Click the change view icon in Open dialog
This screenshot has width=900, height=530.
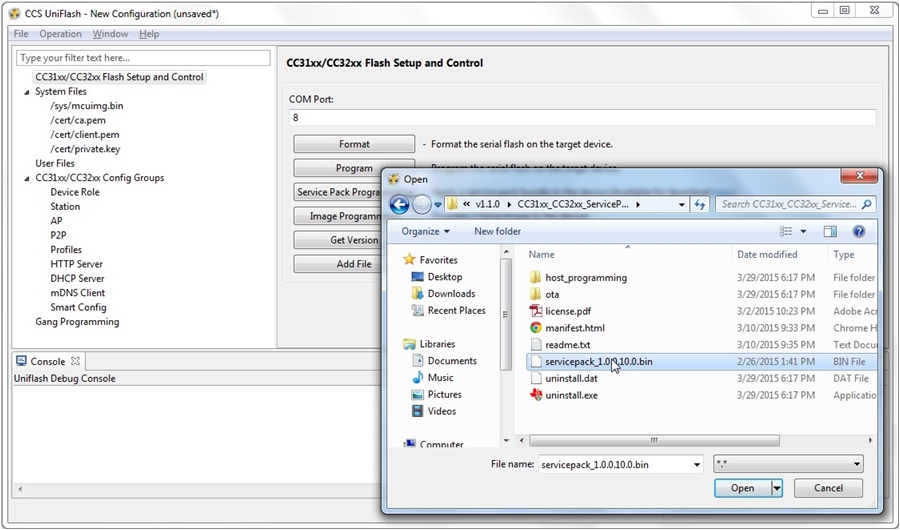pyautogui.click(x=786, y=231)
